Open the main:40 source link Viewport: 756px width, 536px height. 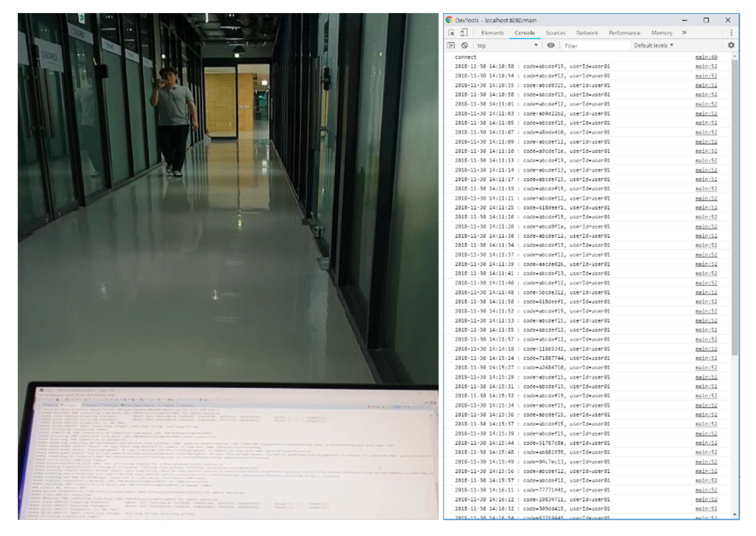click(706, 57)
